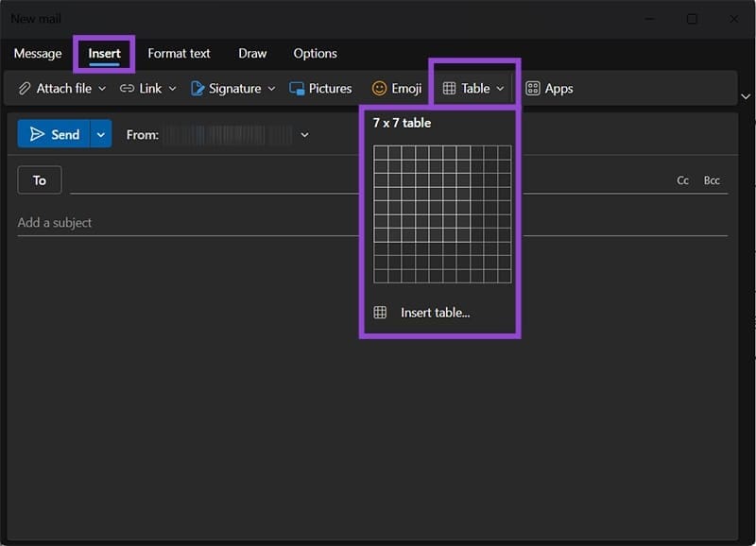The height and width of the screenshot is (546, 756).
Task: Expand the Attach file dropdown arrow
Action: pyautogui.click(x=102, y=89)
